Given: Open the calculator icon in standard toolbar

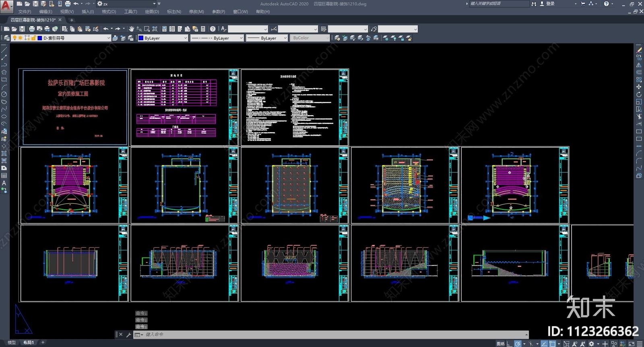Looking at the screenshot, I should [203, 29].
